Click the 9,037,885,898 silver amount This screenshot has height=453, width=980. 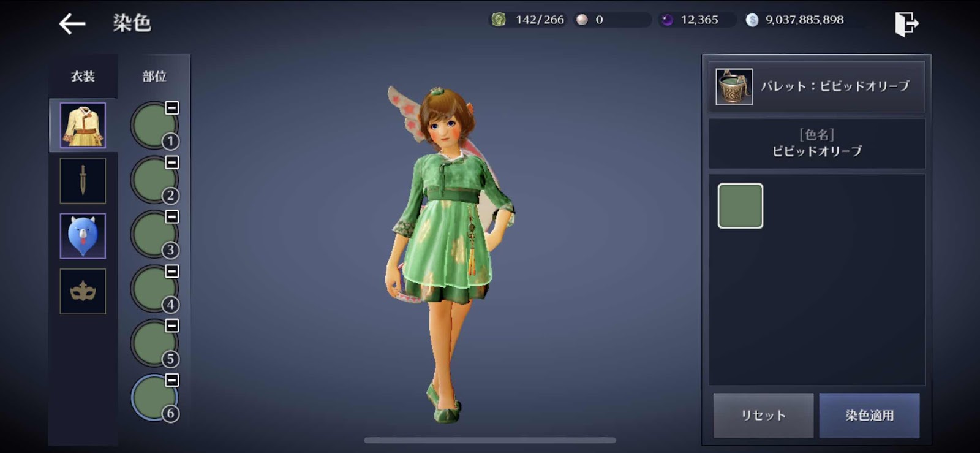(804, 20)
